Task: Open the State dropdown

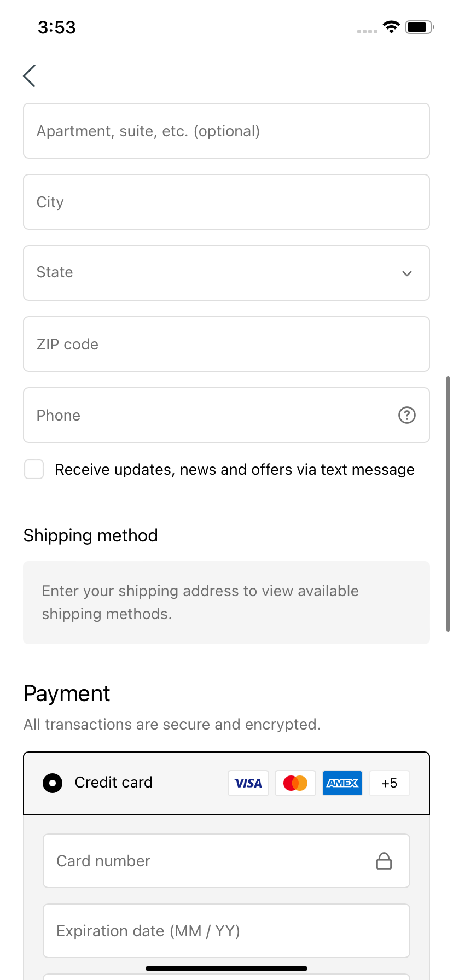Action: click(x=226, y=273)
